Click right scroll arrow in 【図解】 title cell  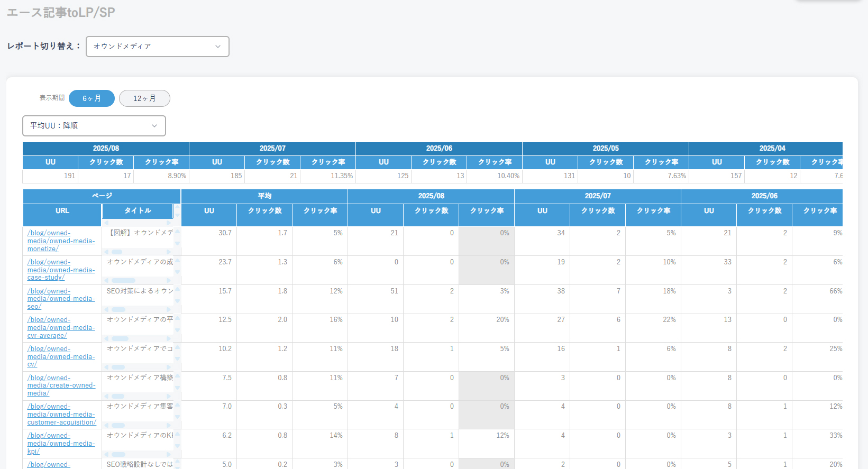click(x=169, y=252)
